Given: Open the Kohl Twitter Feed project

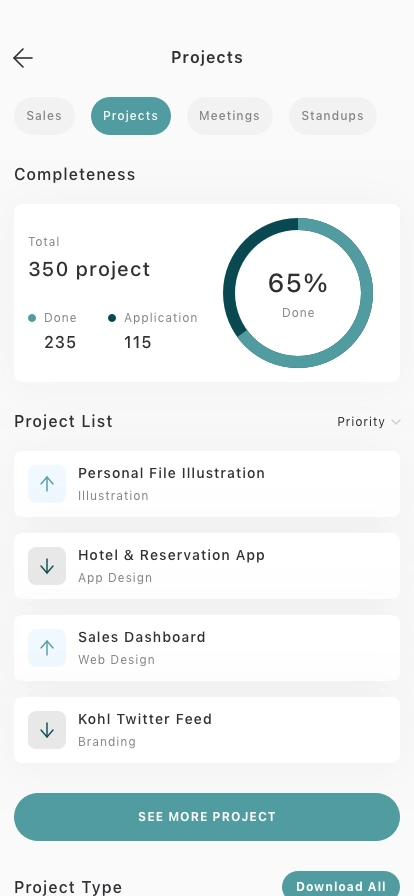Looking at the screenshot, I should coord(207,730).
